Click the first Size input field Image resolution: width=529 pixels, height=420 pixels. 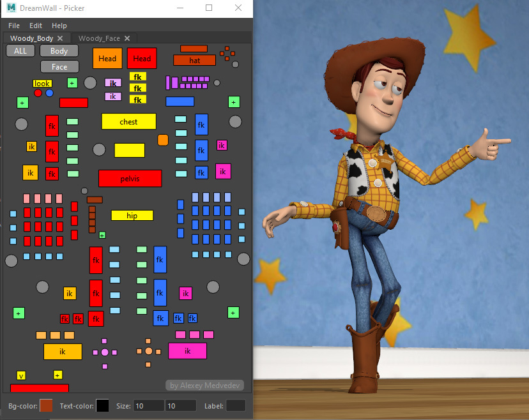point(148,406)
